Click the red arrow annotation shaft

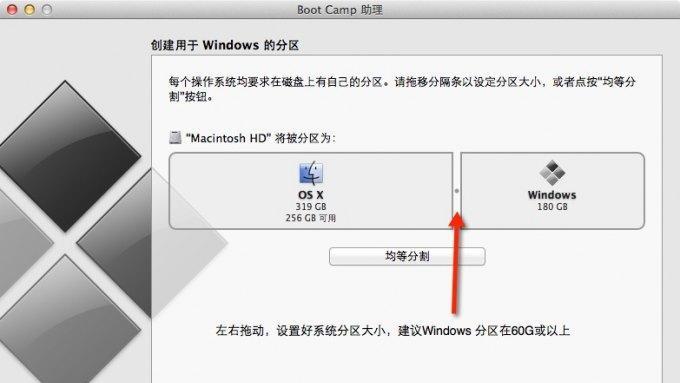point(456,269)
